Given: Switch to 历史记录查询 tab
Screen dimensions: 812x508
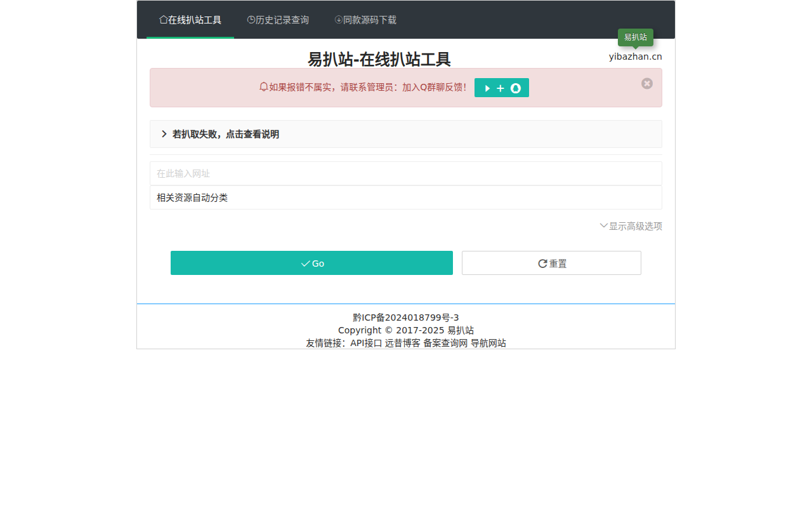Looking at the screenshot, I should tap(278, 20).
